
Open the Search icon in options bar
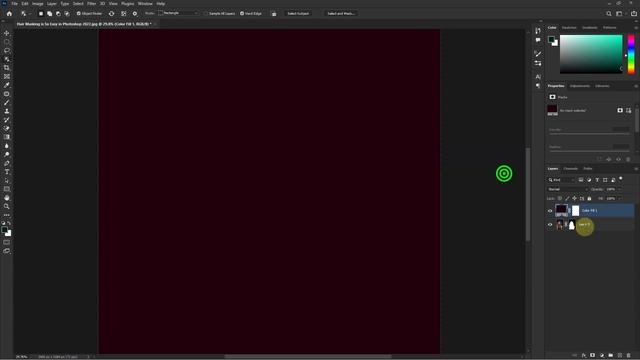tap(609, 13)
